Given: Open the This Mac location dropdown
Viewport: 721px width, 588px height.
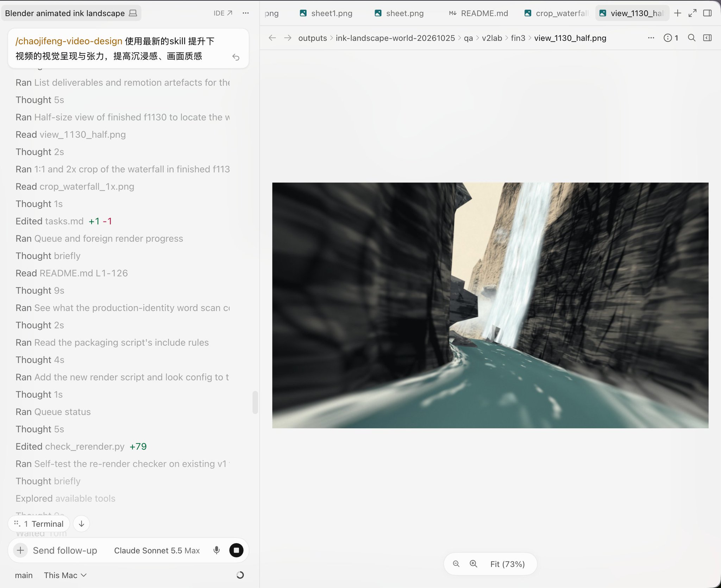Looking at the screenshot, I should pos(65,575).
